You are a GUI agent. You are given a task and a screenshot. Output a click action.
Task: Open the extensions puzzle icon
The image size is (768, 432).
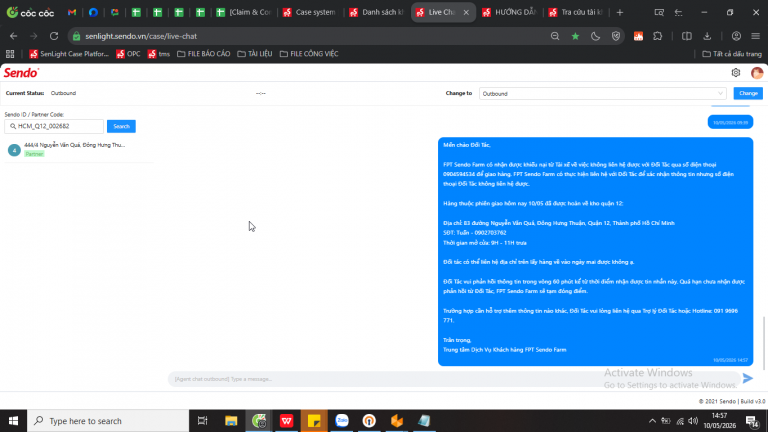tap(658, 36)
